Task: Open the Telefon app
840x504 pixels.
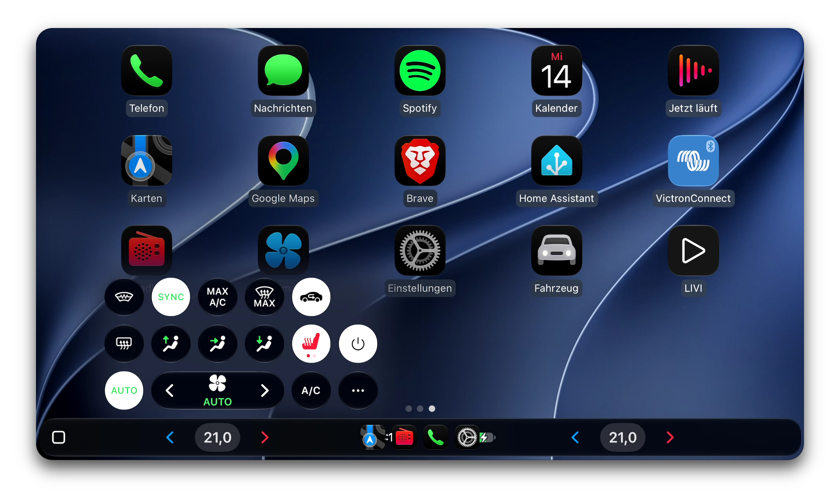Action: coord(147,71)
